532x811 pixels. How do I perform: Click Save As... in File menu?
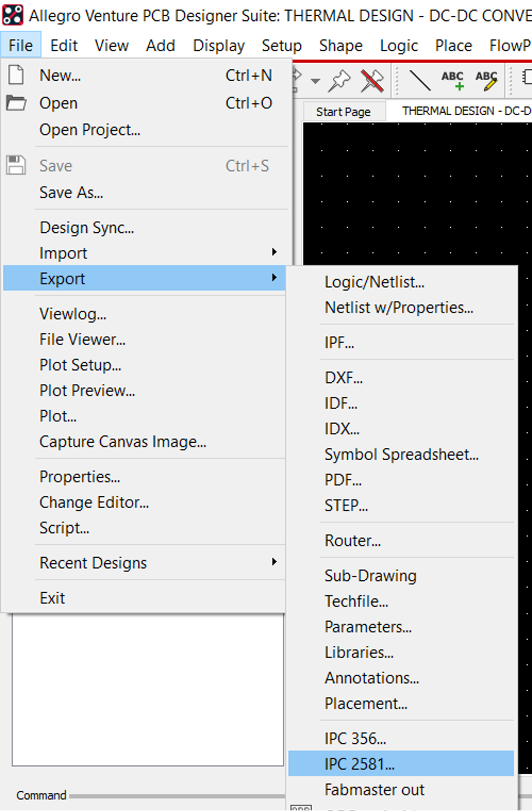(71, 193)
